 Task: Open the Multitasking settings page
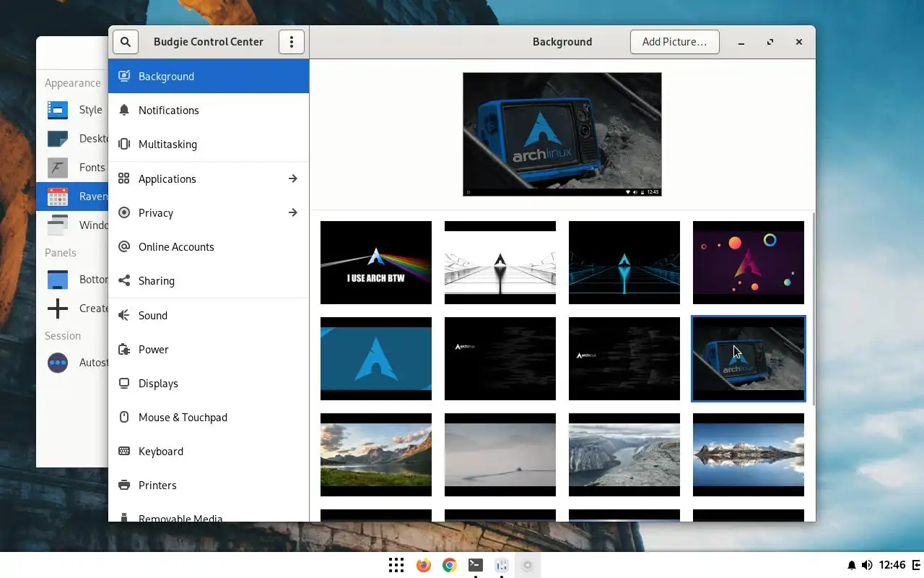[x=209, y=144]
